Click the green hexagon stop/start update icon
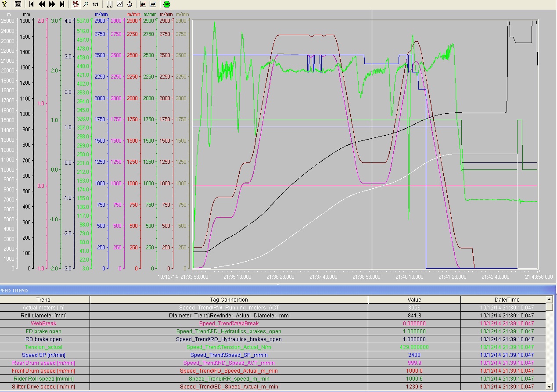The height and width of the screenshot is (392, 557). (167, 4)
